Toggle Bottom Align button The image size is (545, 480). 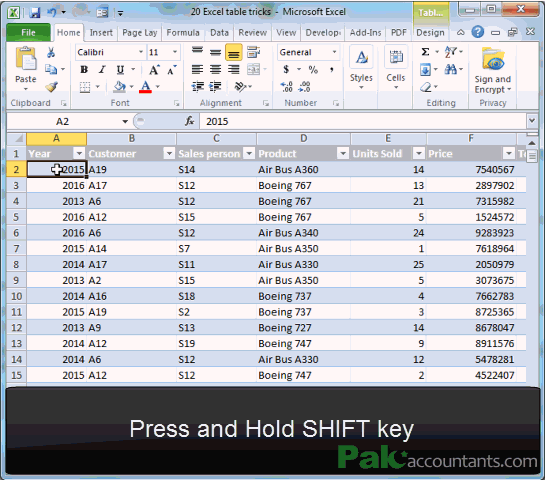234,52
